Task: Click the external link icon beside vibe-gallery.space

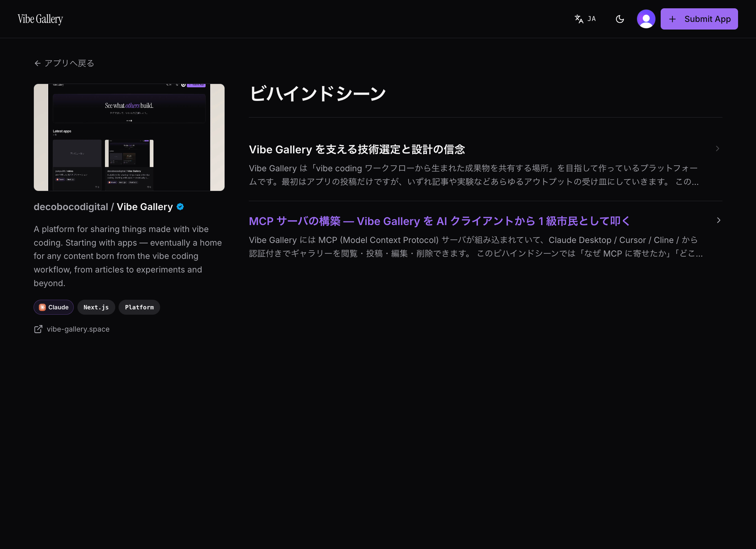Action: click(x=38, y=329)
